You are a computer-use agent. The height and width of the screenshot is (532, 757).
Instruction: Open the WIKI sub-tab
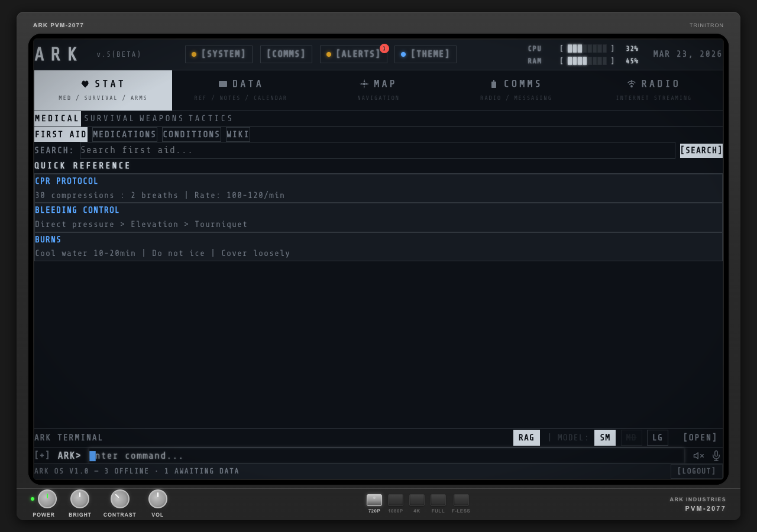(x=237, y=134)
